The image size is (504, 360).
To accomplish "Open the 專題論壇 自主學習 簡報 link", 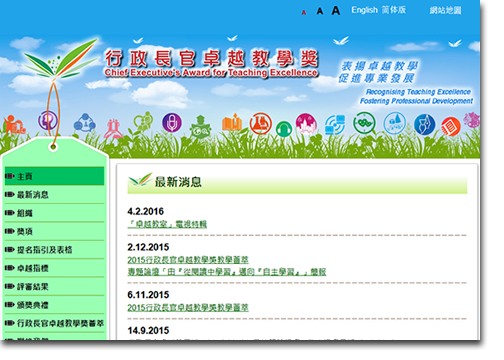I will pyautogui.click(x=227, y=272).
